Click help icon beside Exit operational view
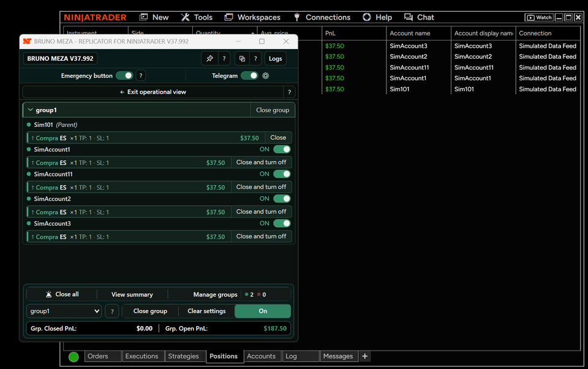Viewport: 588px width, 369px height. coord(289,92)
